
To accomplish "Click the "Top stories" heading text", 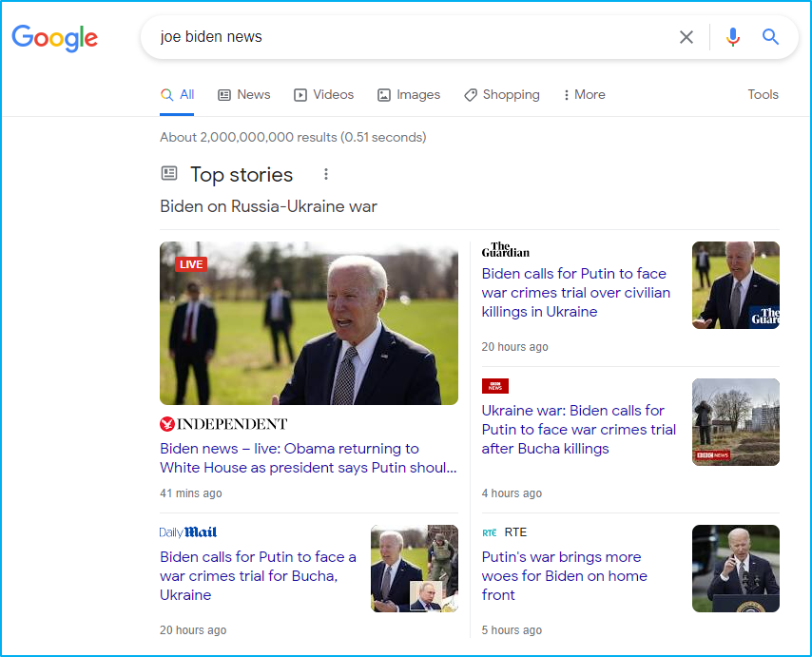I will tap(242, 175).
